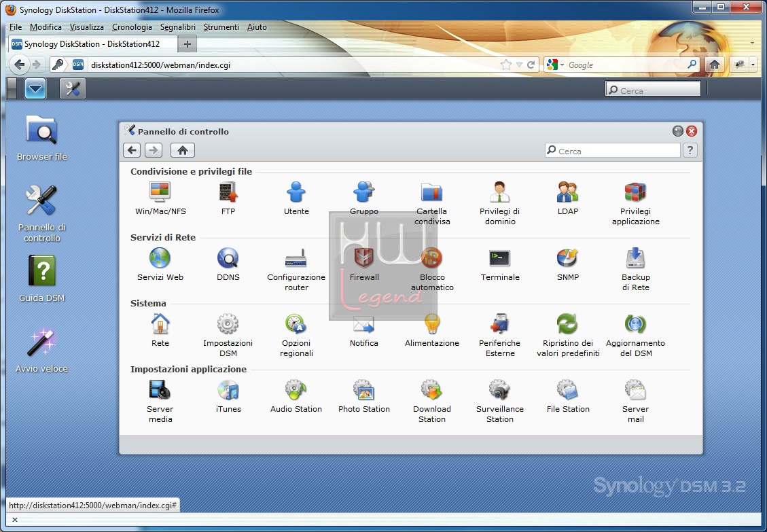Reload the current page
Viewport: 767px width, 532px height.
tap(531, 65)
